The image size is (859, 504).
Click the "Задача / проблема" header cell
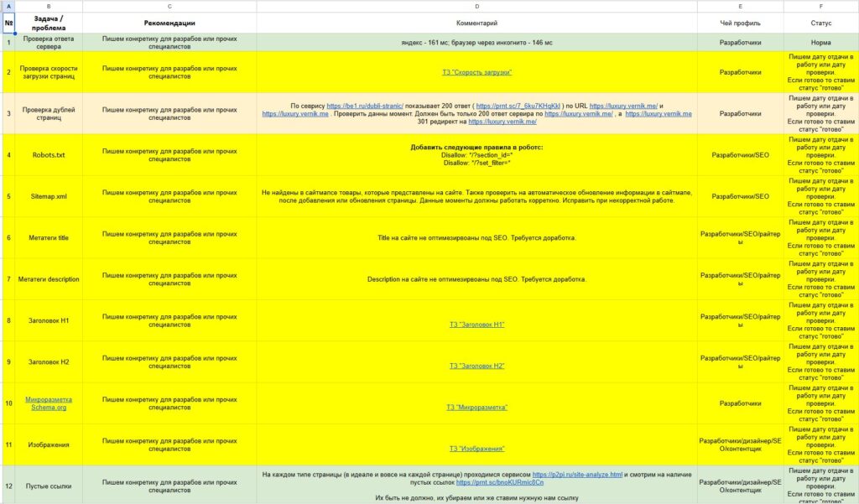tap(49, 23)
